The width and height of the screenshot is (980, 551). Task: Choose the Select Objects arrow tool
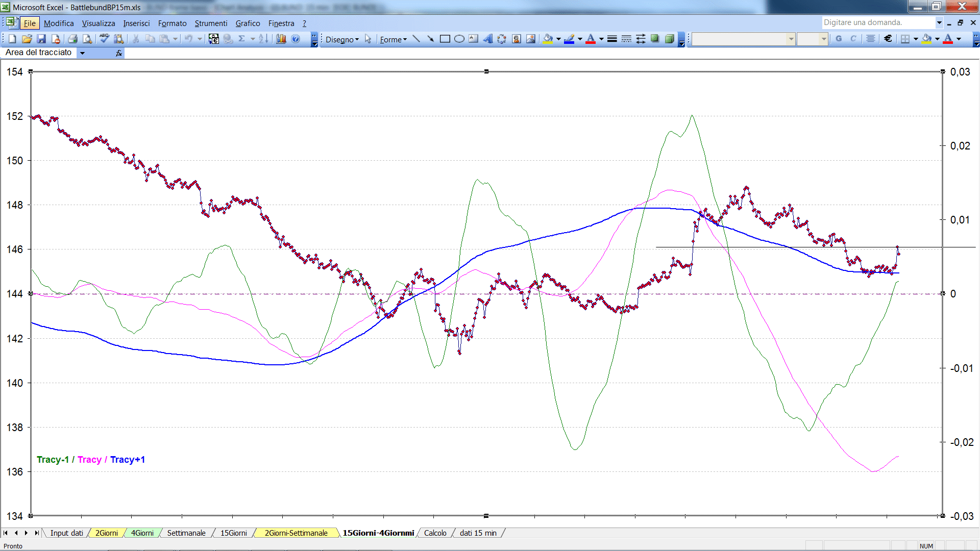tap(368, 39)
